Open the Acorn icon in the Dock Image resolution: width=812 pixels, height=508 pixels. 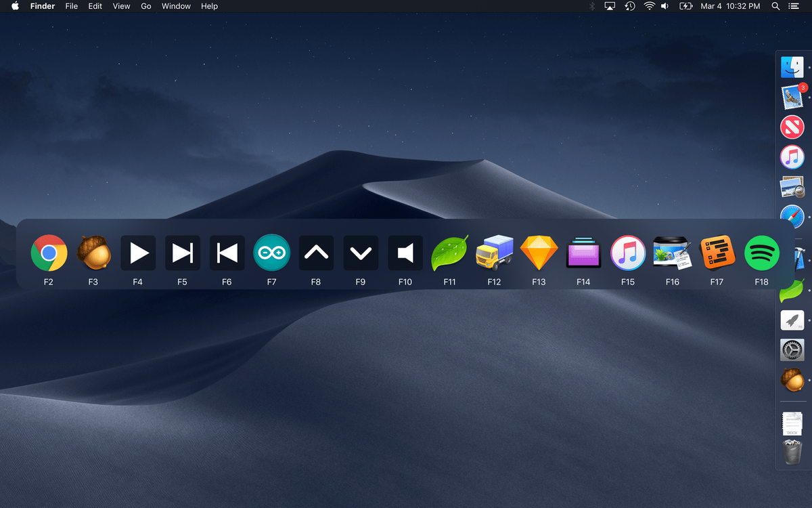792,379
